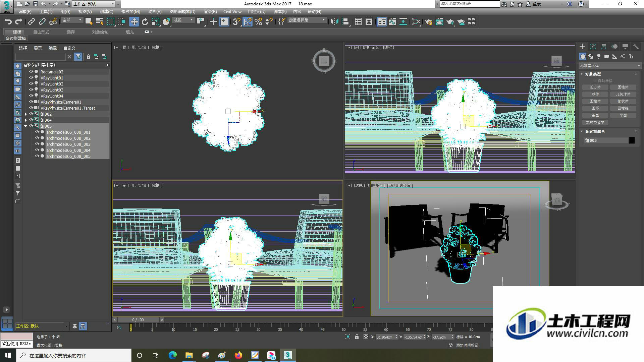Select the Shapes category icon
The width and height of the screenshot is (644, 362).
click(x=591, y=56)
